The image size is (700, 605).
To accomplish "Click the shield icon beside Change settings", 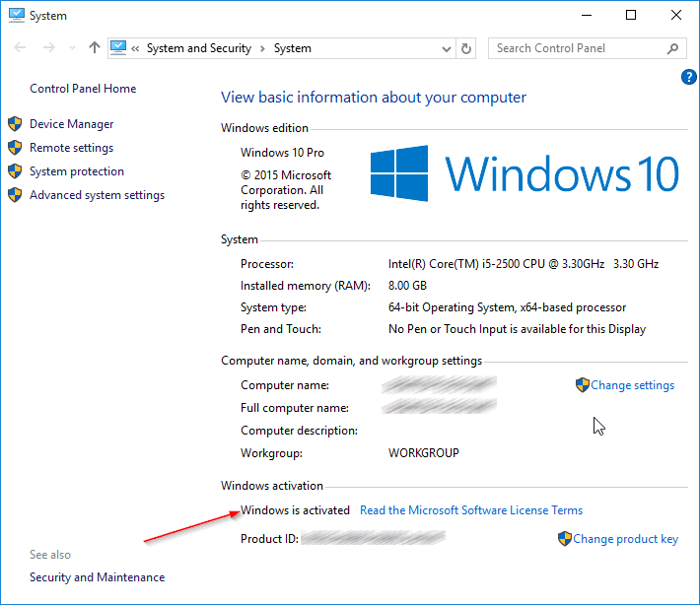I will click(x=582, y=384).
